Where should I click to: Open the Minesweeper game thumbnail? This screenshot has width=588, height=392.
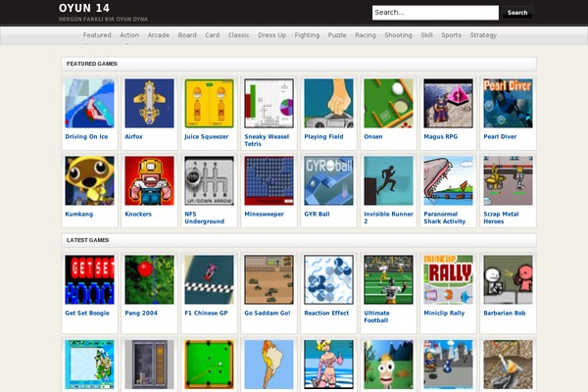tap(269, 181)
